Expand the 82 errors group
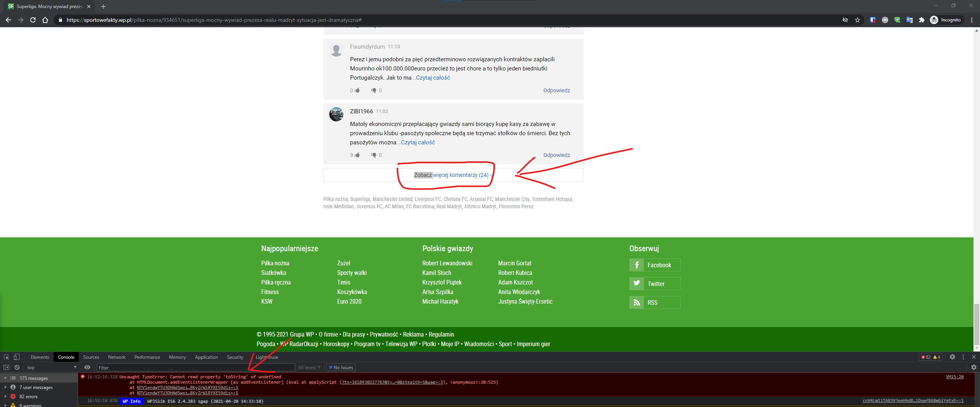980x407 pixels. tap(5, 396)
